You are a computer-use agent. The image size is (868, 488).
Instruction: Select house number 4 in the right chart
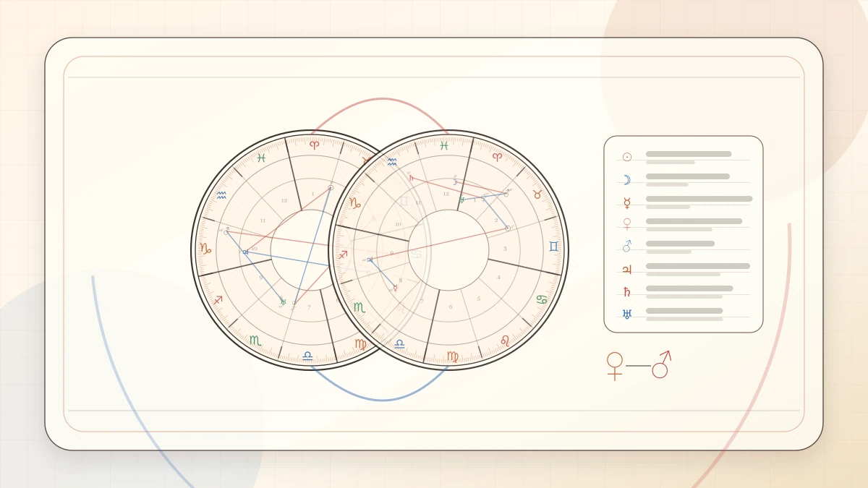tap(498, 277)
